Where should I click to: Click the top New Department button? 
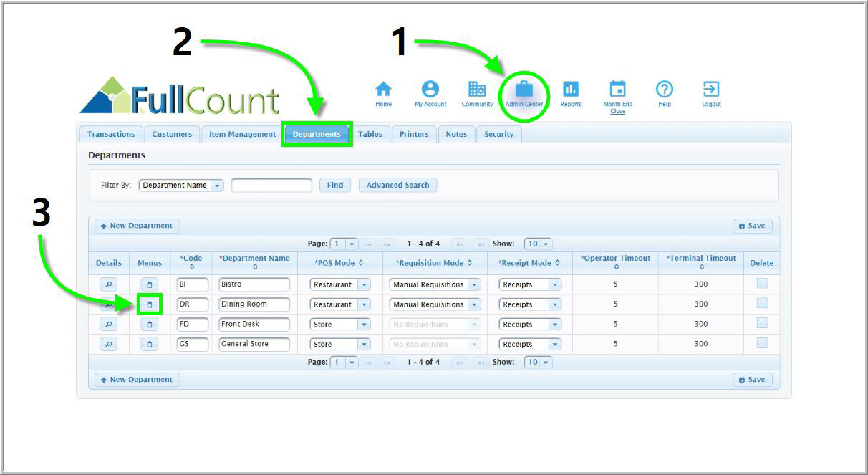coord(137,226)
